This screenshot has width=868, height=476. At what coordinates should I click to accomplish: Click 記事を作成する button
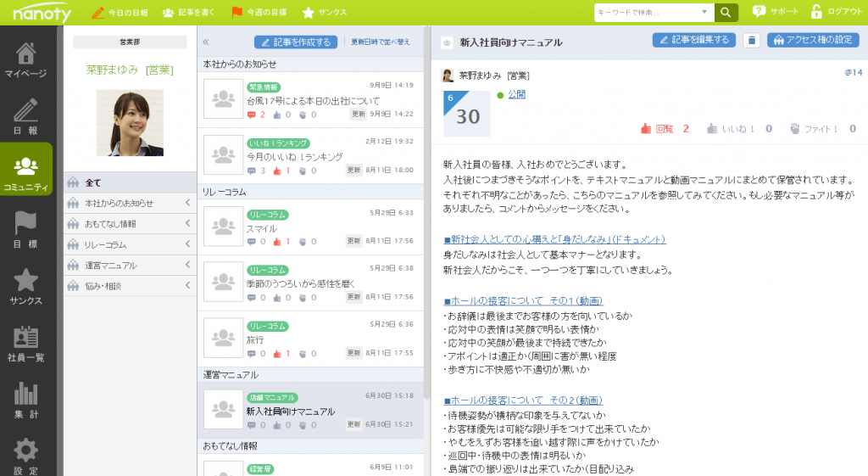coord(296,42)
